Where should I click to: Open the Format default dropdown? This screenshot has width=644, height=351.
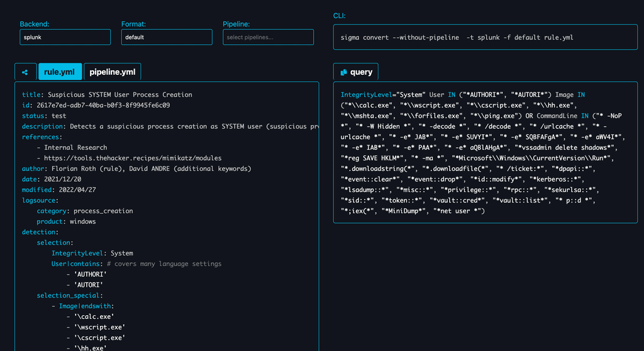click(166, 37)
